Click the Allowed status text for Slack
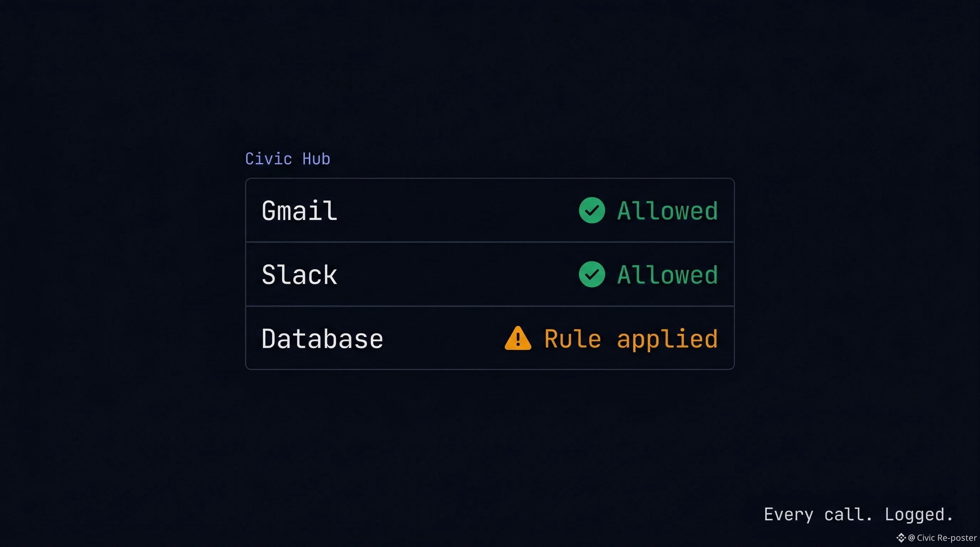Viewport: 980px width, 547px height. coord(668,275)
